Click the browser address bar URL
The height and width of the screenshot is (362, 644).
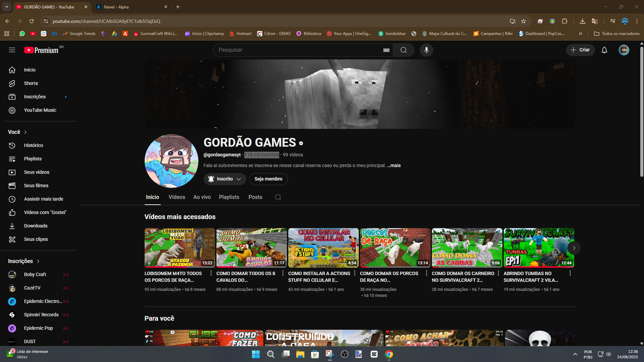pyautogui.click(x=106, y=21)
